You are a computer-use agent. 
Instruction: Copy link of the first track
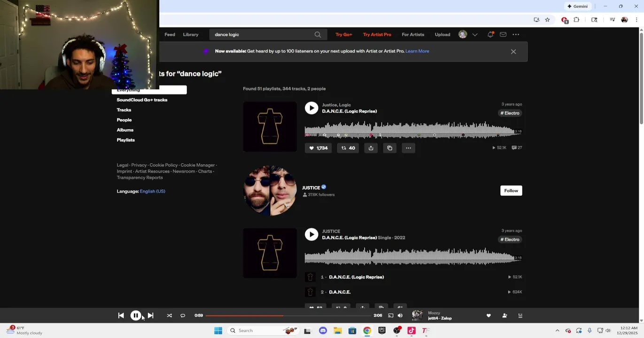click(389, 148)
